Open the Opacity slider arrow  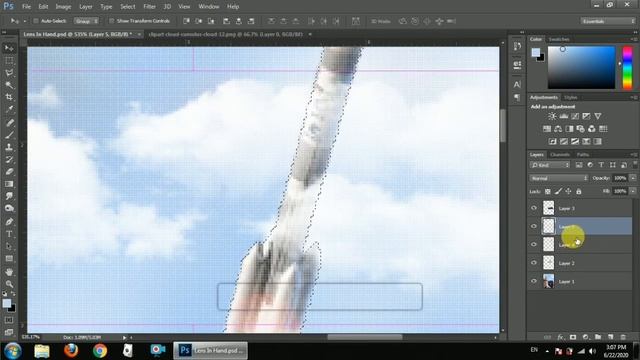pos(633,178)
